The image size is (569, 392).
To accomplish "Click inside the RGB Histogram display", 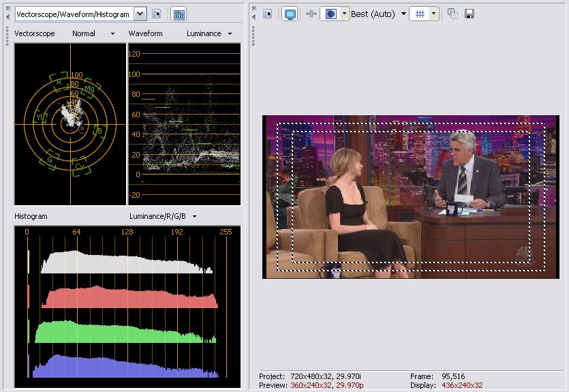I will click(127, 307).
